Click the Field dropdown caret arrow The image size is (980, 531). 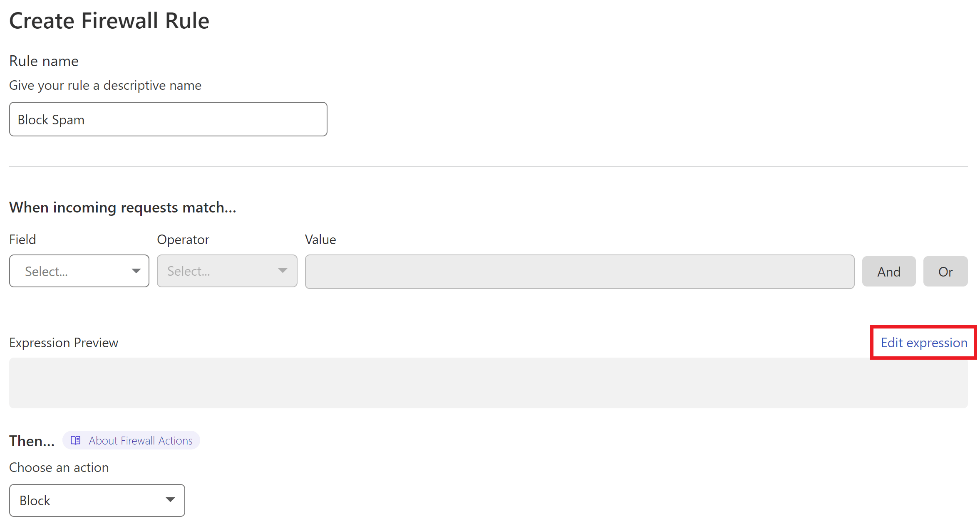(136, 271)
